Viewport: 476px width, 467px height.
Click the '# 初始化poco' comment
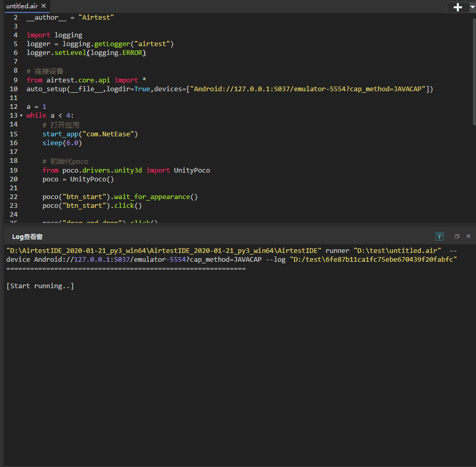[x=65, y=161]
